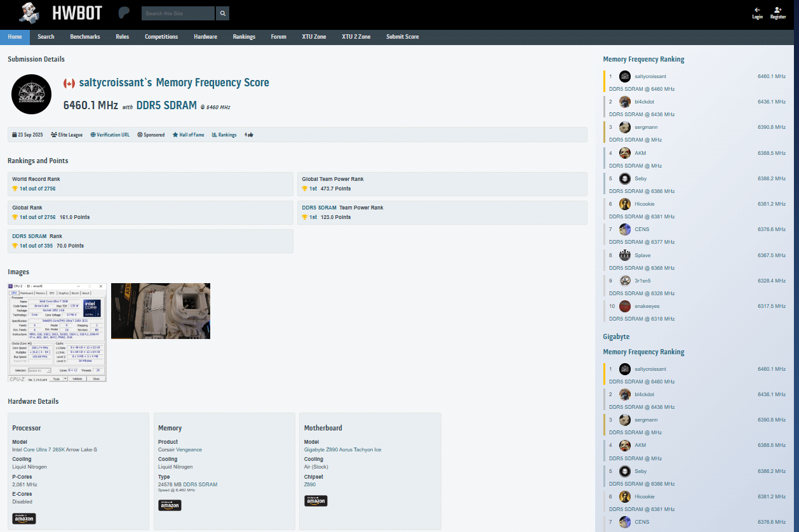Click the Patreon icon beside logo

[124, 13]
